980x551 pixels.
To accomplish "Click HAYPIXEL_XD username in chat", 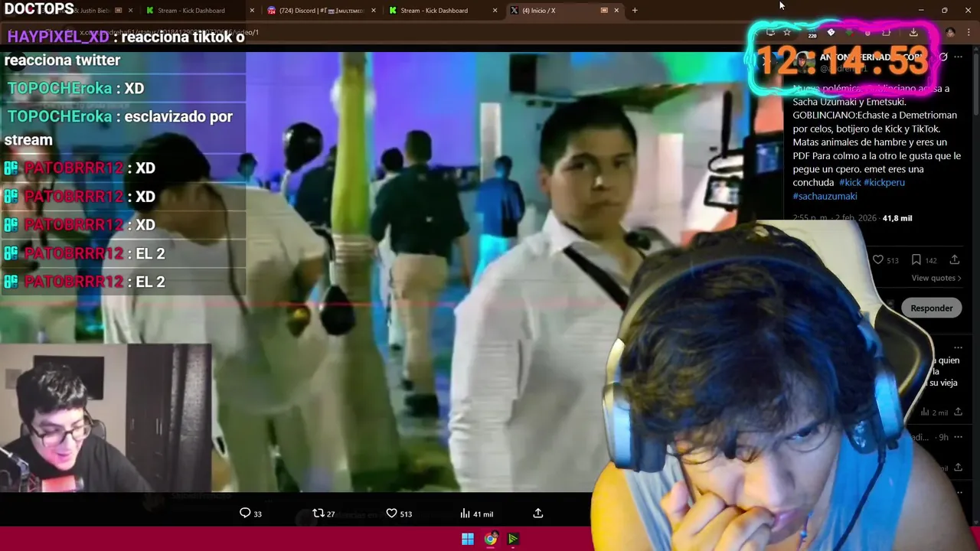I will click(58, 37).
